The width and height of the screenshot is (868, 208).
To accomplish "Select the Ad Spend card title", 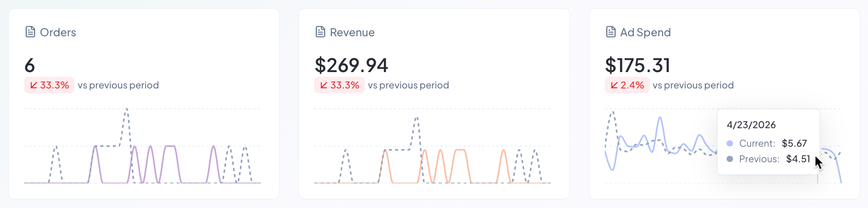I will pyautogui.click(x=645, y=32).
